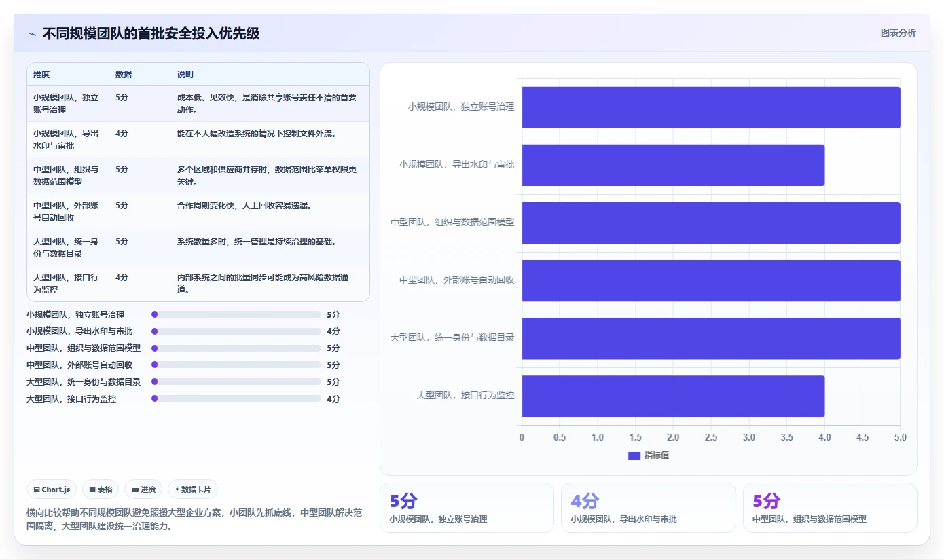944x560 pixels.
Task: Click the chart bar for 中型团队,外部账号自动回收
Action: coord(711,280)
